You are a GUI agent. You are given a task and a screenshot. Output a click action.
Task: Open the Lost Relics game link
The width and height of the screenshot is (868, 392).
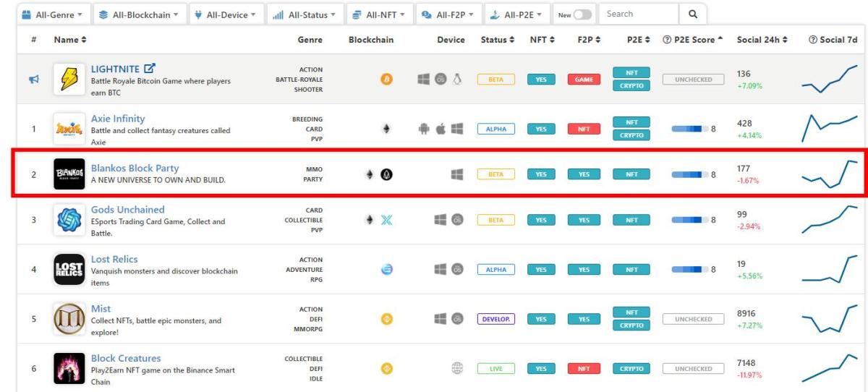(x=114, y=259)
